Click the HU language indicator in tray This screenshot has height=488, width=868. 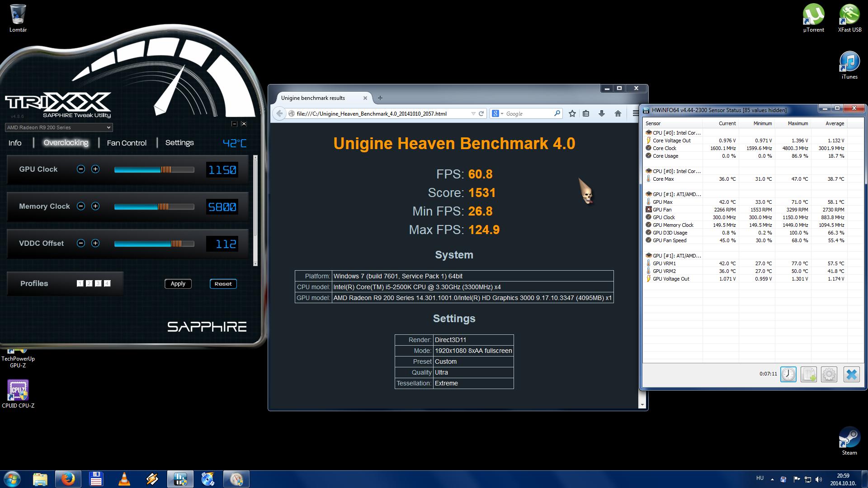760,478
